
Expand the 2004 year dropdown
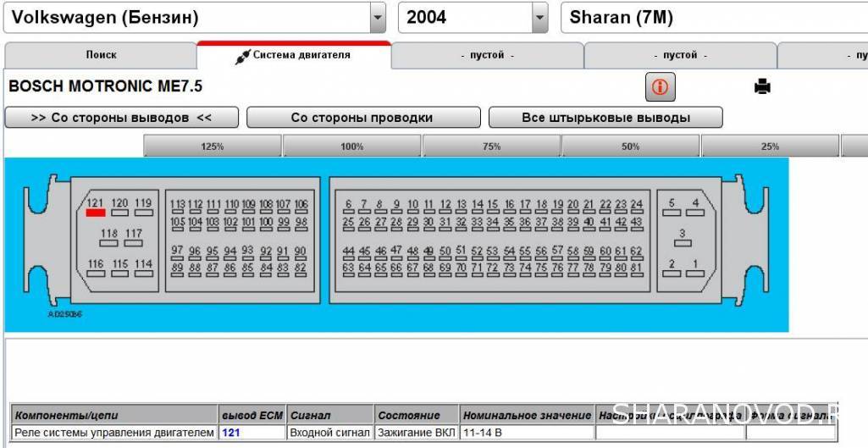click(539, 18)
